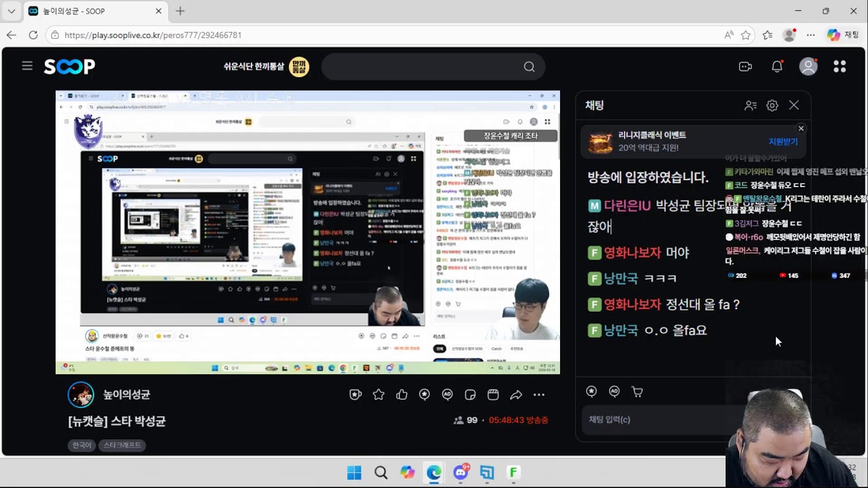Open Windows Start menu
Screen dimensions: 868x488
point(354,472)
